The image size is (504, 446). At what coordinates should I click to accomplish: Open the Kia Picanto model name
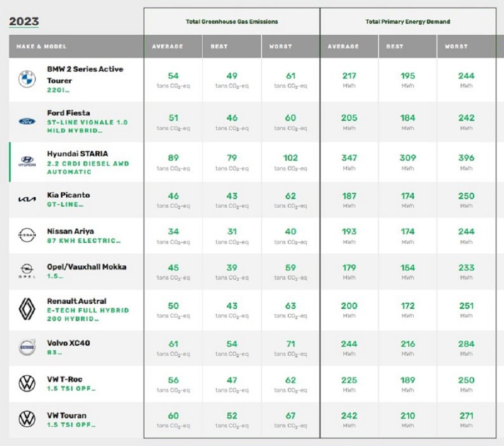69,195
